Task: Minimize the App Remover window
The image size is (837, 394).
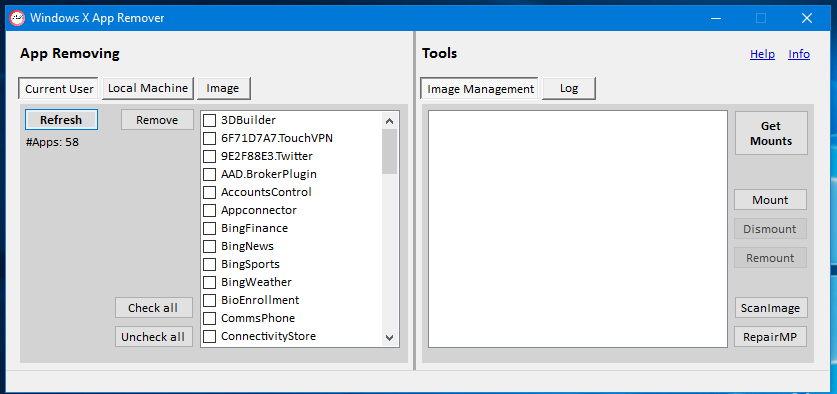Action: [716, 18]
